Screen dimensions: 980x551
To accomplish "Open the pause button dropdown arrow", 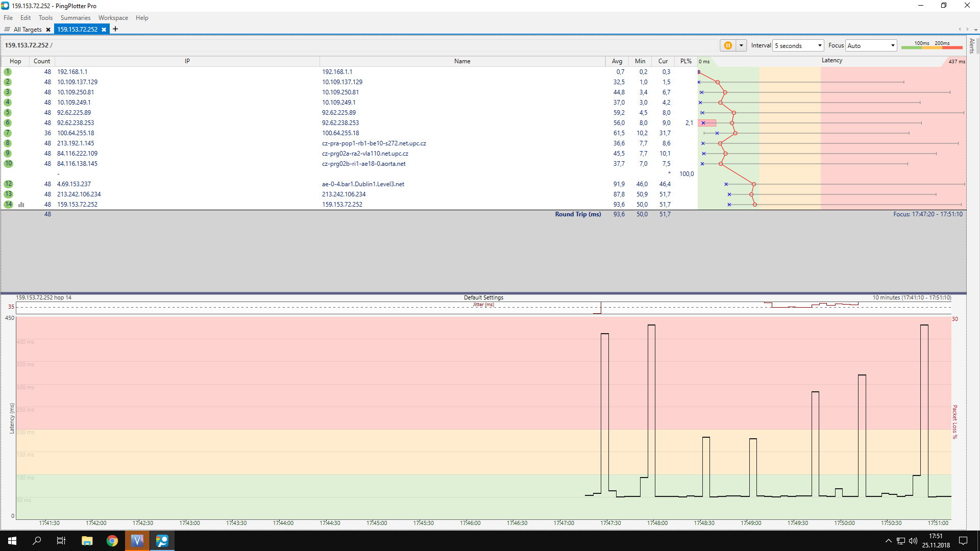I will (x=741, y=45).
